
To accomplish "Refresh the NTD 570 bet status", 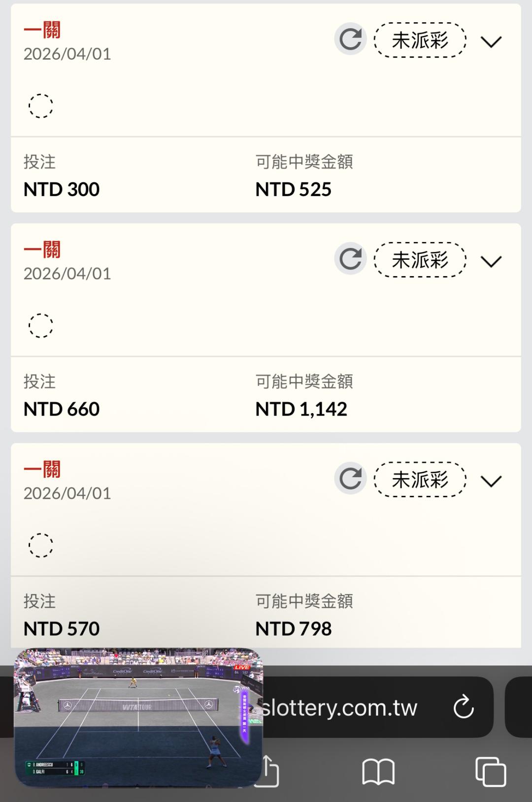I will pos(350,479).
